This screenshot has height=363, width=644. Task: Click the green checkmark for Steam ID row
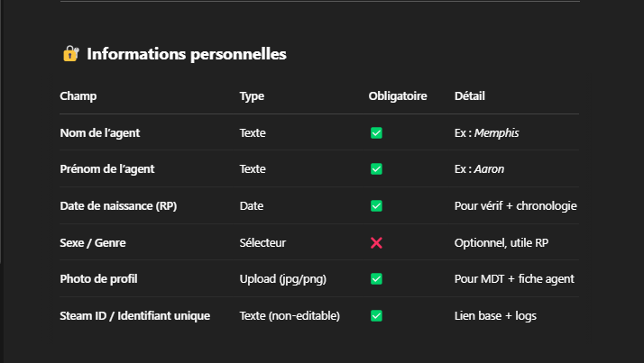tap(376, 315)
